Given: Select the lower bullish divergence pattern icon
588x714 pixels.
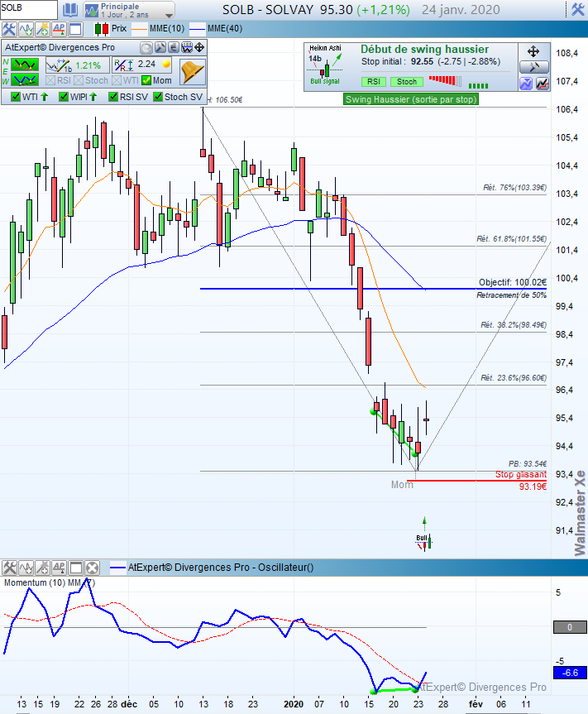Looking at the screenshot, I should 25,80.
